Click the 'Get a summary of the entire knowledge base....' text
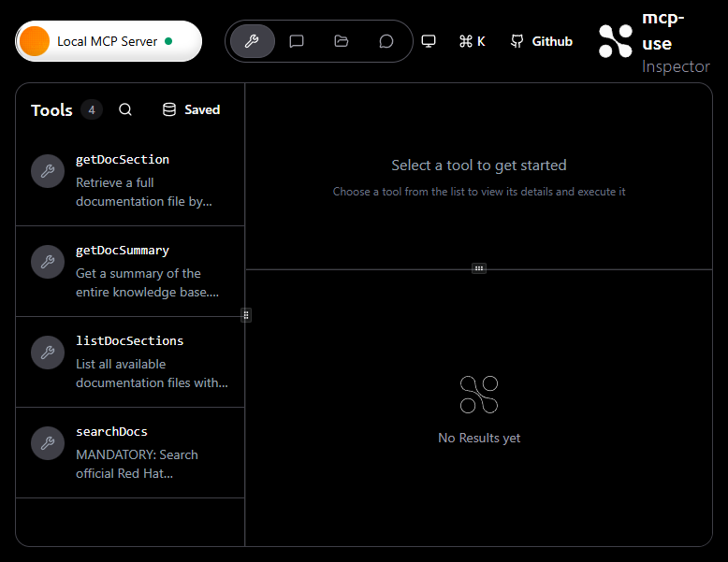This screenshot has width=728, height=562. [147, 282]
